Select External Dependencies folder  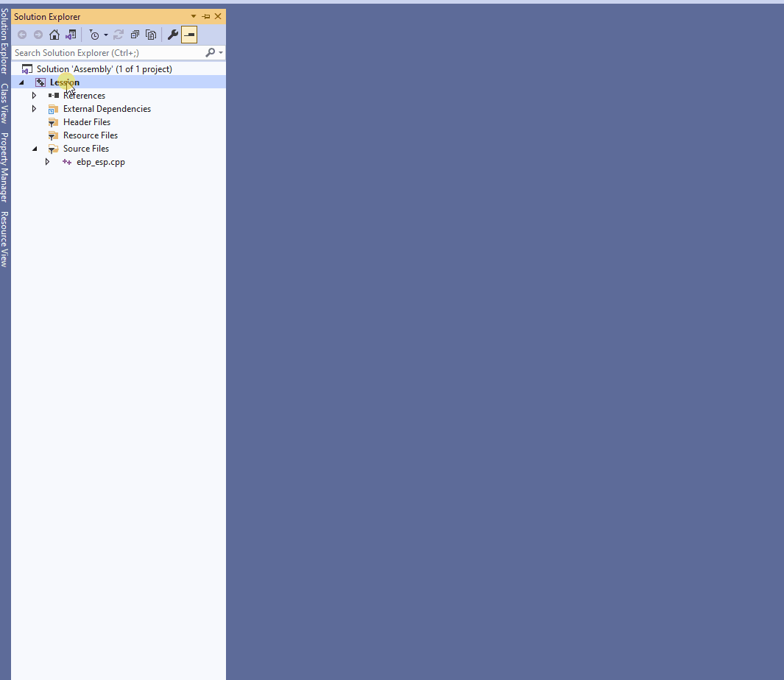(107, 108)
